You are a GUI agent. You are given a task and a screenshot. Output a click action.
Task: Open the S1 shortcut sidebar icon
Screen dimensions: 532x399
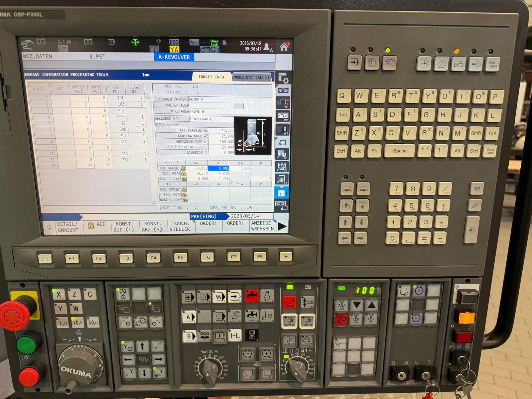[x=283, y=155]
